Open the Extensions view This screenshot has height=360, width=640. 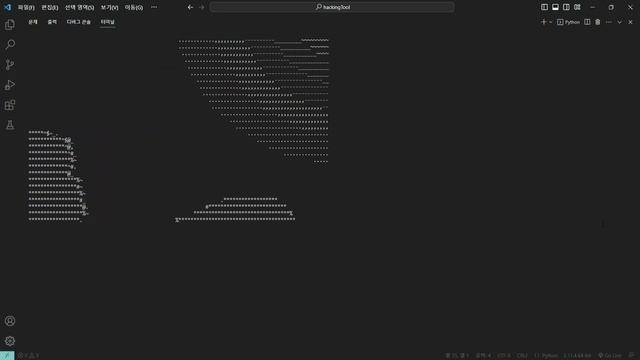(10, 105)
